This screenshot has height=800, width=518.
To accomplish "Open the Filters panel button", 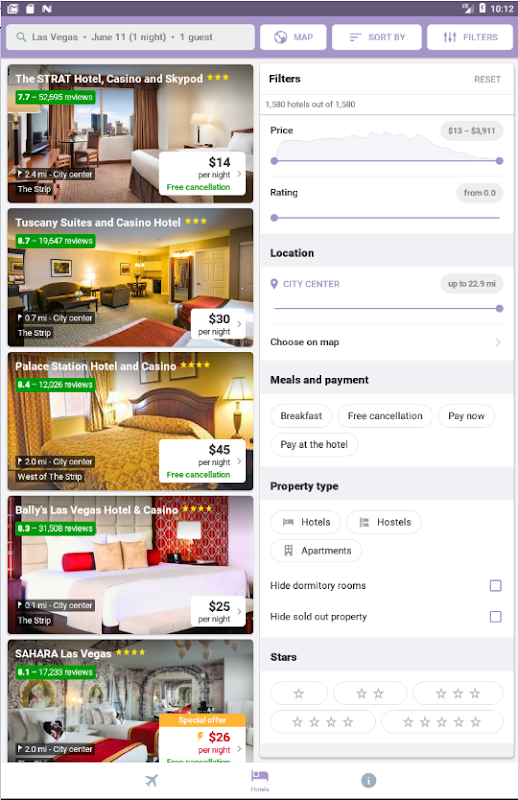I will coord(470,37).
